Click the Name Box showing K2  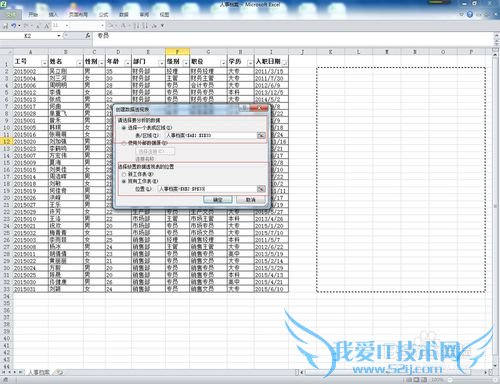click(28, 36)
